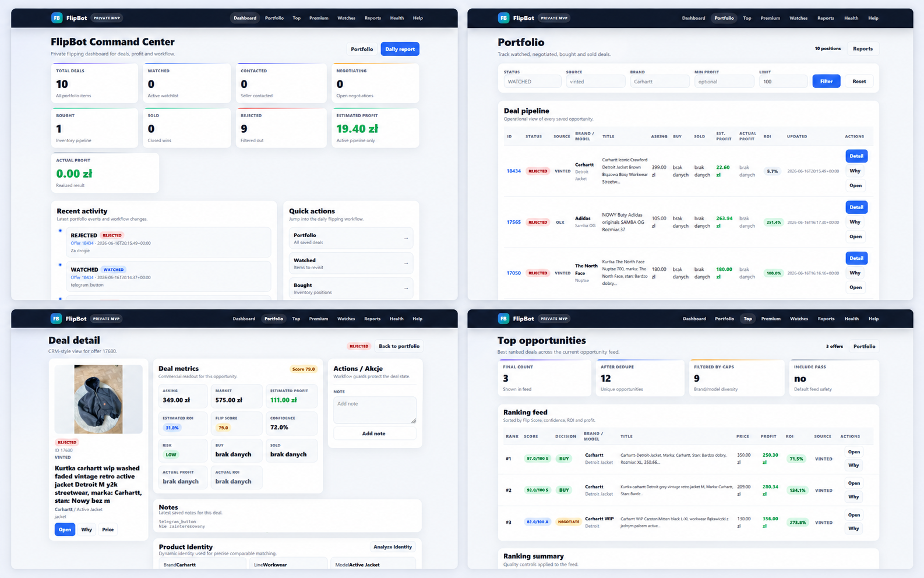Screen dimensions: 924x578
Task: Click Why for rank #1 Carhartt offer
Action: [x=854, y=465]
